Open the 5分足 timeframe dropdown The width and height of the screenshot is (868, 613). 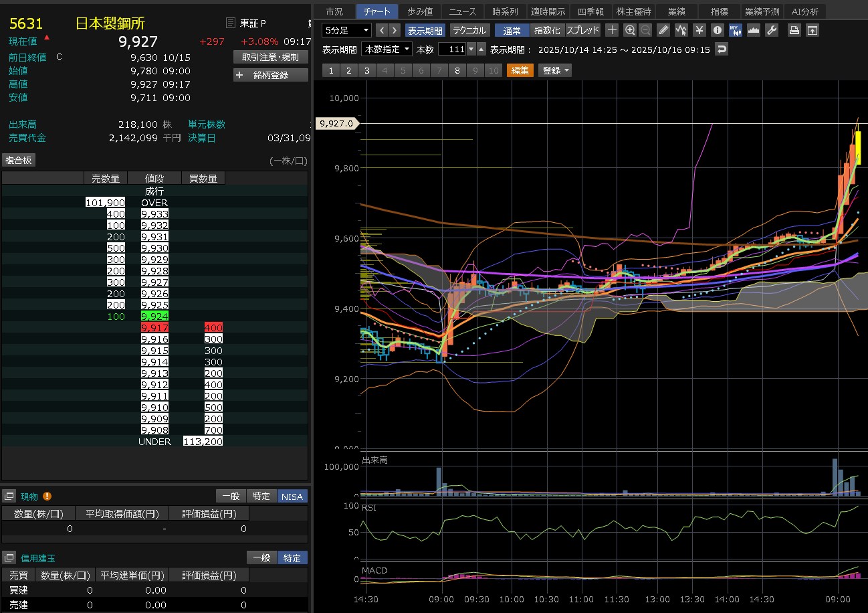point(346,30)
